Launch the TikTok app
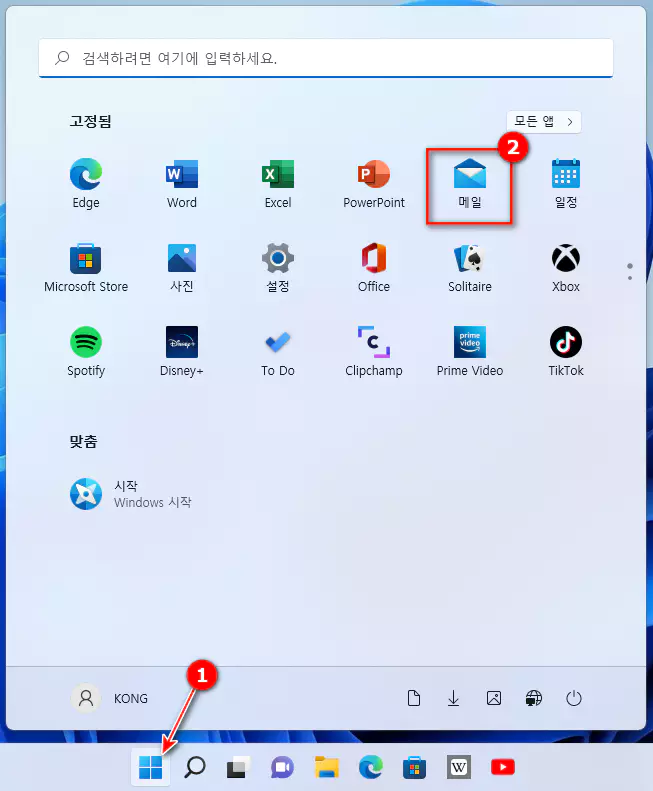The height and width of the screenshot is (791, 653). coord(566,352)
